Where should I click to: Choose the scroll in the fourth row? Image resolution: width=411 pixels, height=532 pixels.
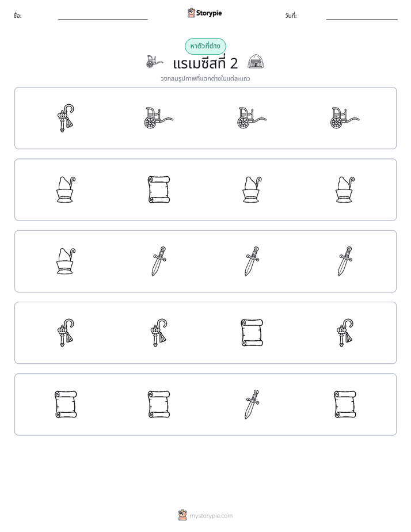(x=252, y=333)
